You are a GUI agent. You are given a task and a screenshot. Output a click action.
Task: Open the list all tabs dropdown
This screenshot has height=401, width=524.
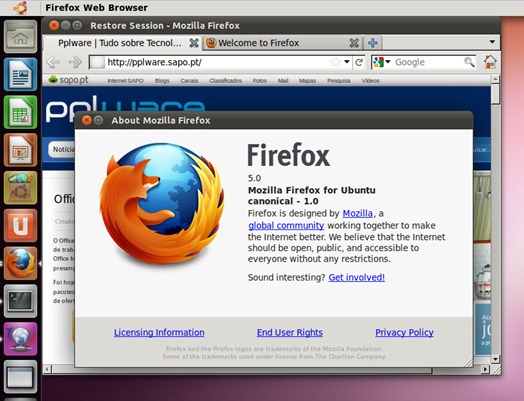coord(492,42)
